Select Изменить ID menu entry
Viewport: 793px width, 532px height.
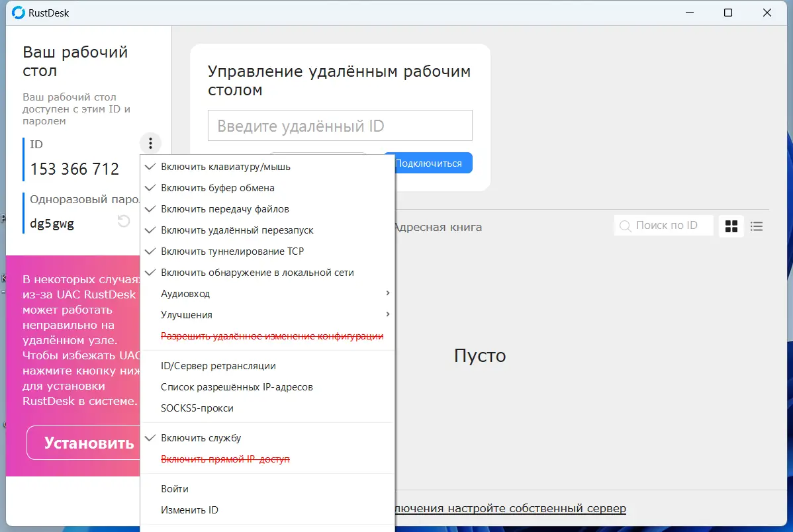pyautogui.click(x=267, y=510)
